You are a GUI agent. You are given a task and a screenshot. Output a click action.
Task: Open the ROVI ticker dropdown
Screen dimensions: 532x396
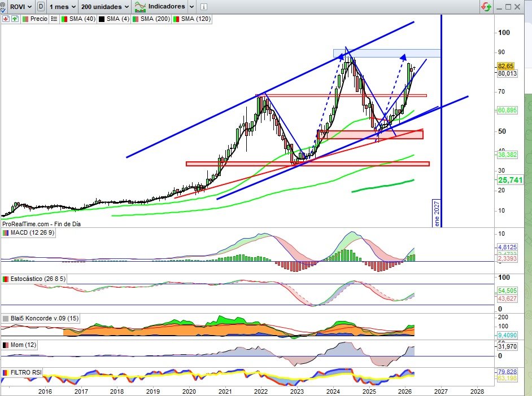20,6
